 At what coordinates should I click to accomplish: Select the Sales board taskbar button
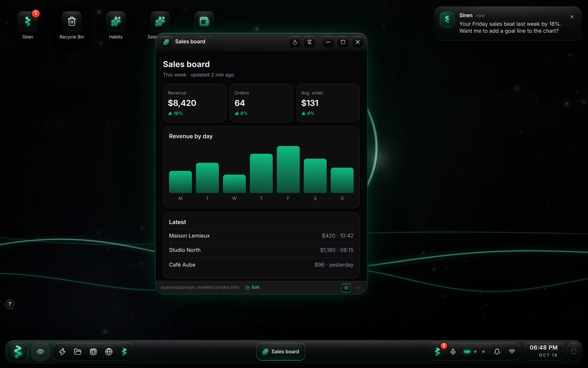[x=281, y=352]
